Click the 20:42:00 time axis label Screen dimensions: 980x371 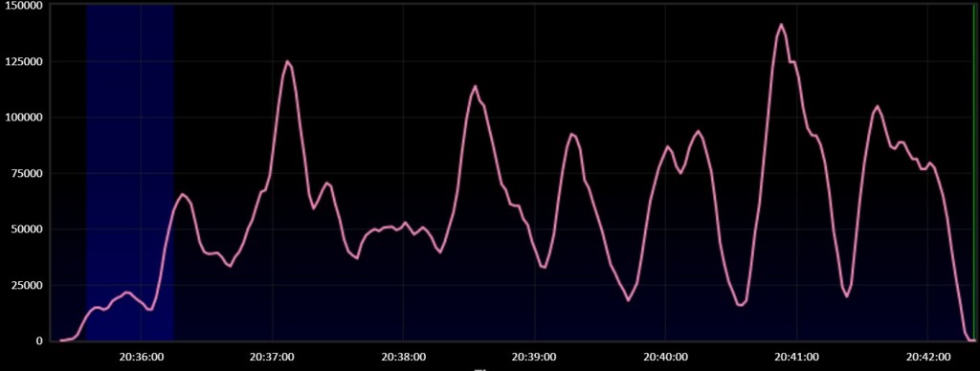[927, 357]
